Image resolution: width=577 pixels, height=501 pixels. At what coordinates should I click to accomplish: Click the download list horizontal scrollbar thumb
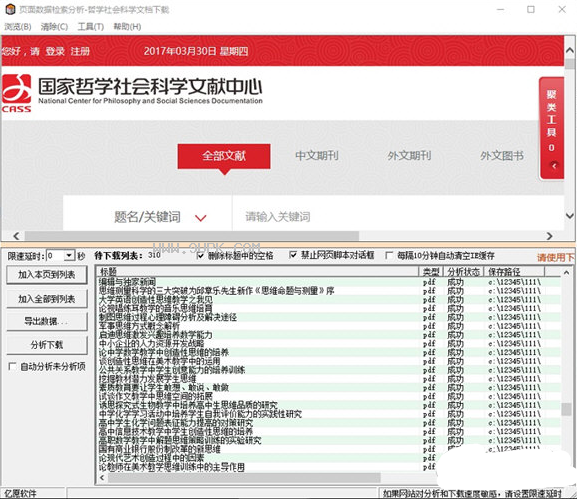[244, 477]
